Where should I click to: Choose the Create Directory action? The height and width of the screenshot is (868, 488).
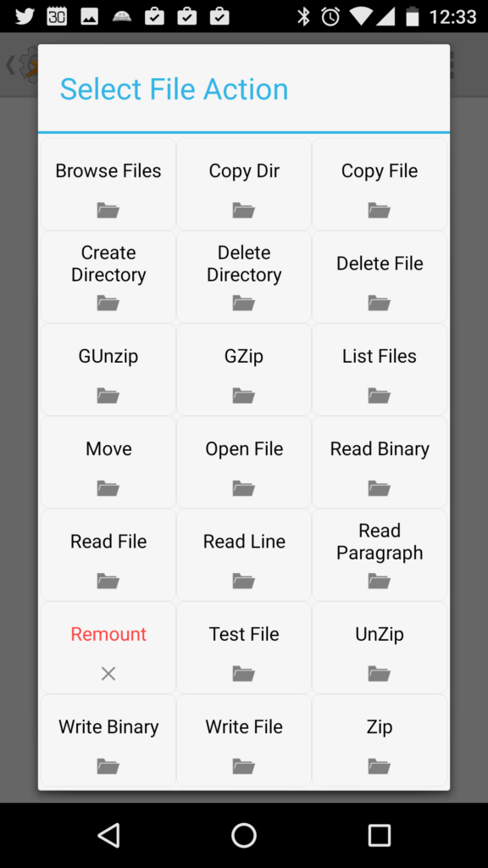[108, 277]
